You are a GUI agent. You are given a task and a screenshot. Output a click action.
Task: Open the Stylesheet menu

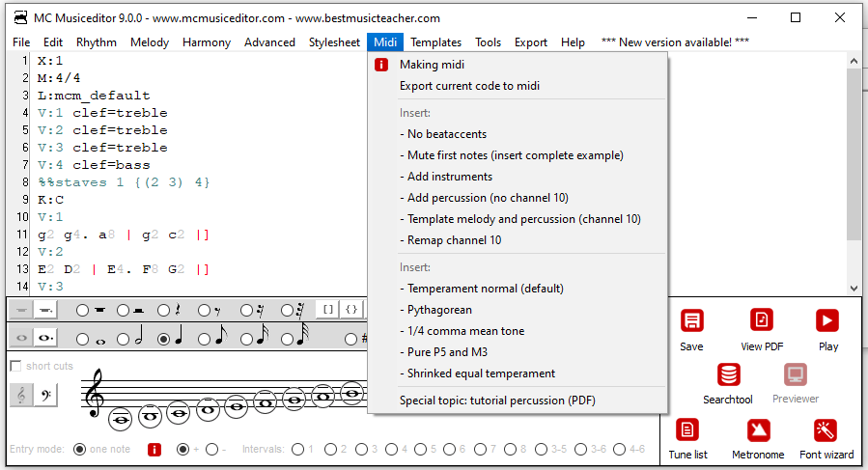[334, 42]
